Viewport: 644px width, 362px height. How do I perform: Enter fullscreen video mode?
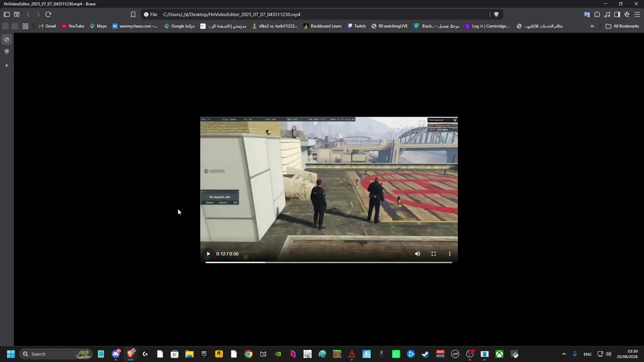[x=434, y=254]
